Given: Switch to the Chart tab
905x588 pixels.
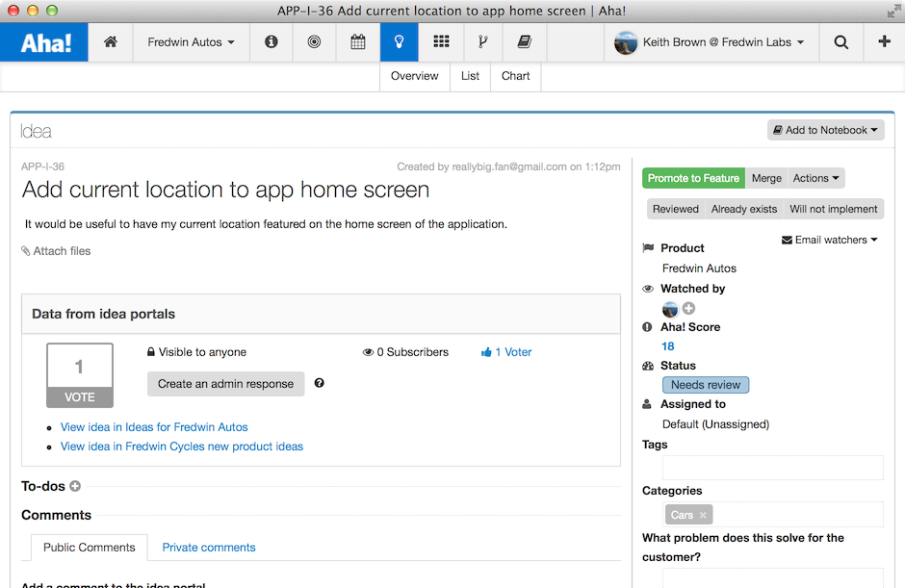Looking at the screenshot, I should (x=515, y=76).
